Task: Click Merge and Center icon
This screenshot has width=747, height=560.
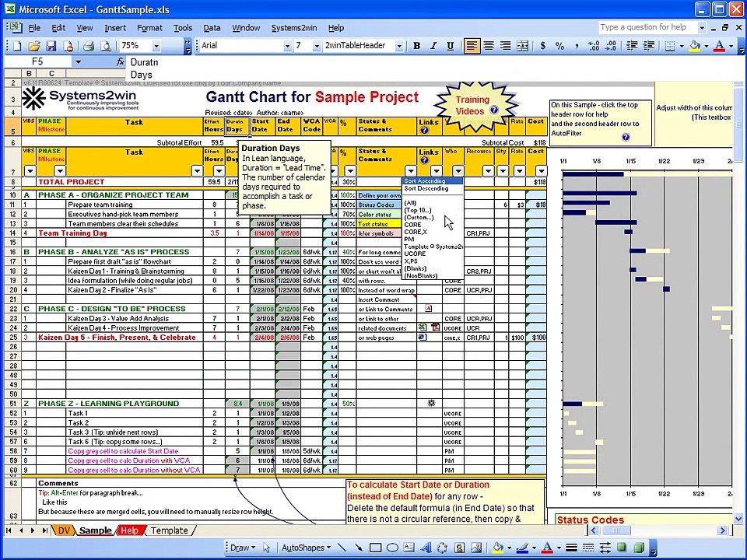Action: (x=522, y=46)
